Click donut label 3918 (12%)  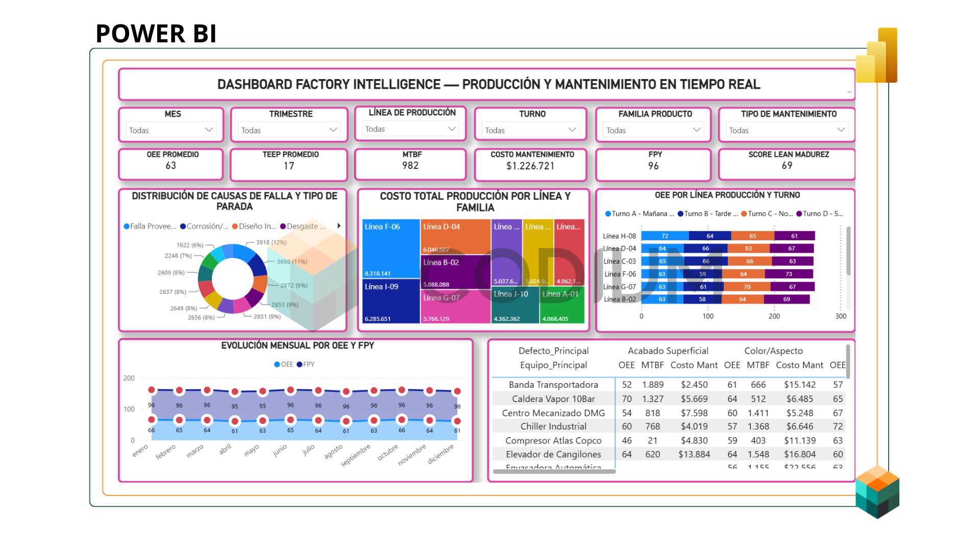271,242
